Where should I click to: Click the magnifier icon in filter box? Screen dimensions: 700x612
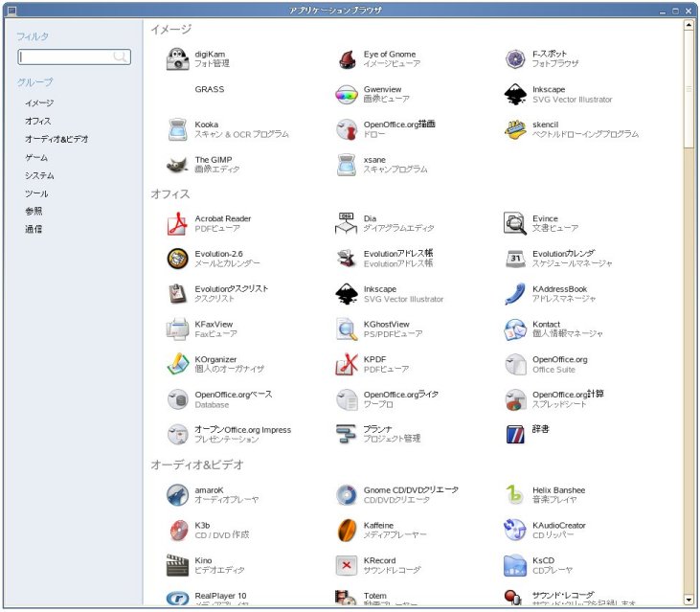(120, 57)
